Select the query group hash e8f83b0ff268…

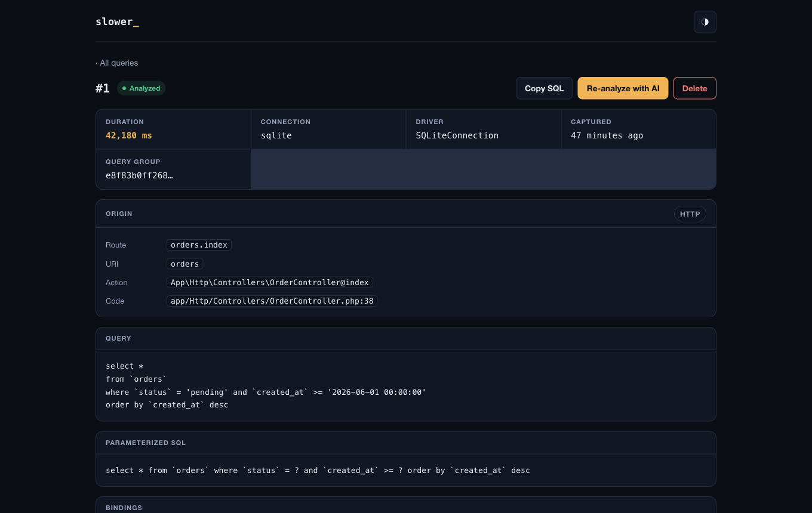coord(139,175)
